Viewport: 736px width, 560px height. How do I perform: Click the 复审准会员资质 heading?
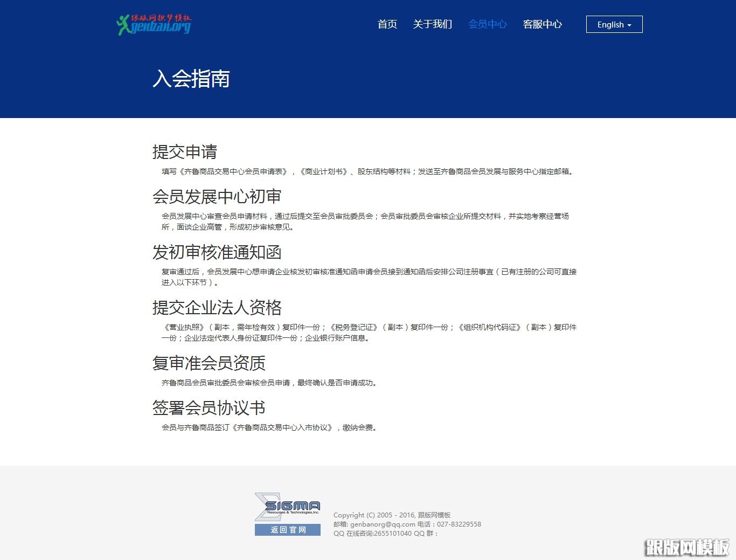coord(209,363)
